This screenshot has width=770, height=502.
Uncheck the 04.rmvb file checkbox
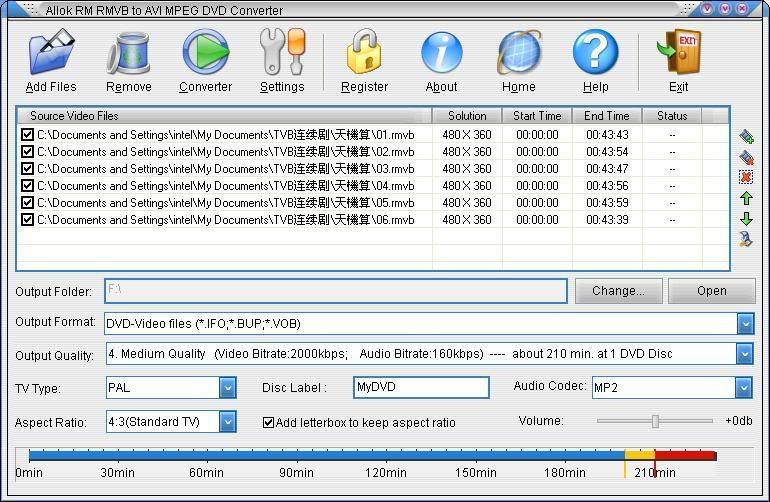click(27, 185)
